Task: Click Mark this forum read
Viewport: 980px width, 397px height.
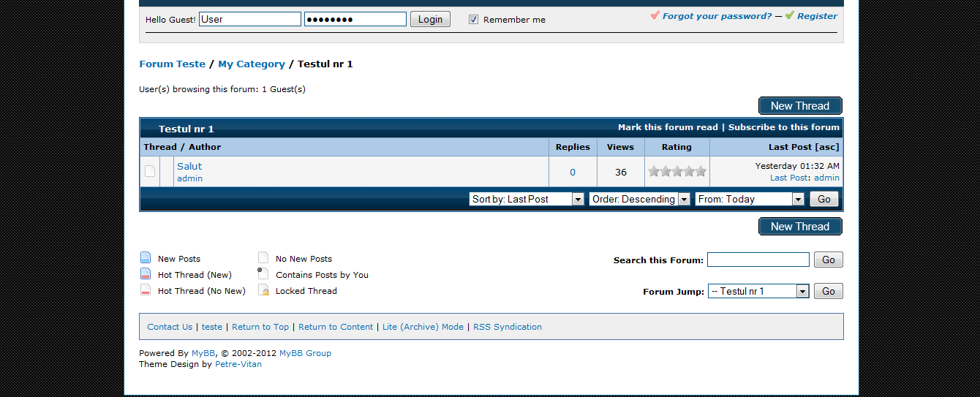Action: (668, 127)
